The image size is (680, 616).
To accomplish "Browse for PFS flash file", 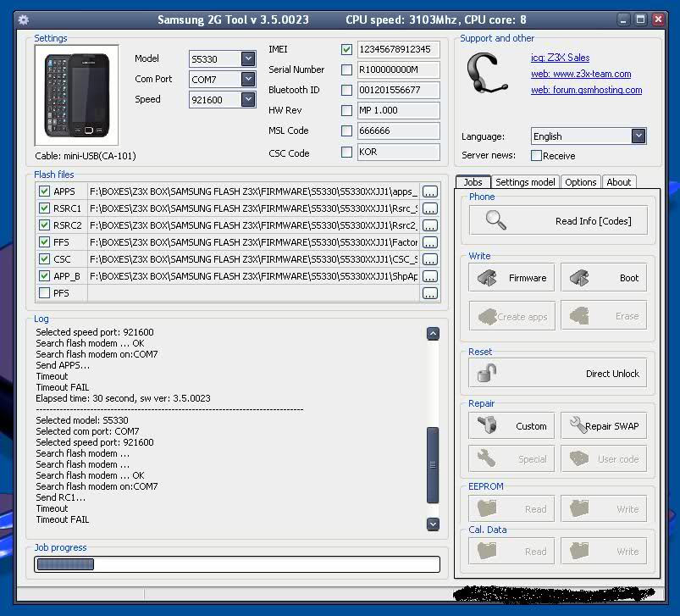I will pyautogui.click(x=430, y=293).
